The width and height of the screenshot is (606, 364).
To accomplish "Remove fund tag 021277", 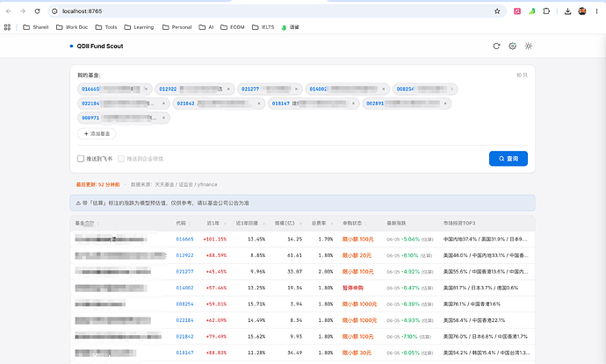I will [297, 89].
